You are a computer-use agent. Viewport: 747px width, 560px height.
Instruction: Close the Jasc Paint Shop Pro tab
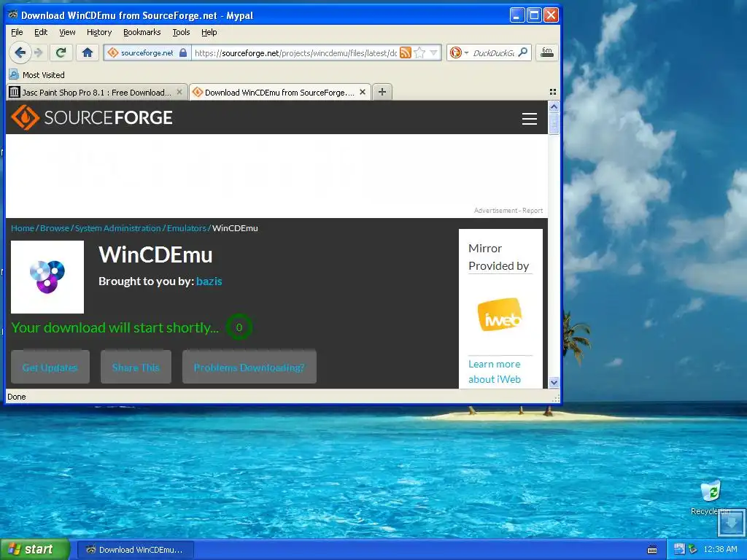(x=179, y=92)
